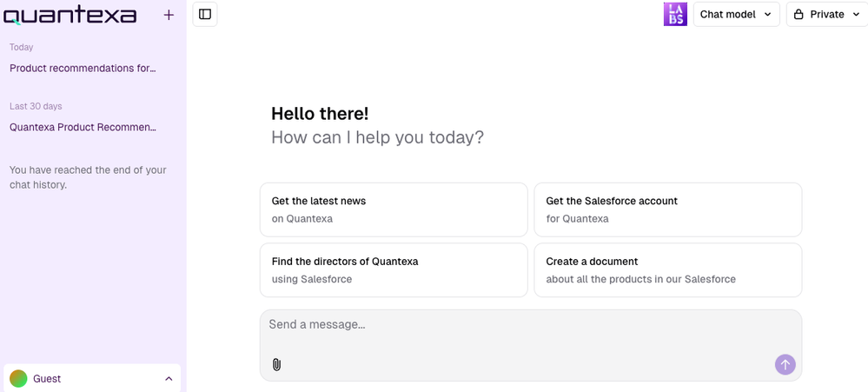This screenshot has height=392, width=868.
Task: Select 'Get the Salesforce account' suggestion
Action: (x=667, y=209)
